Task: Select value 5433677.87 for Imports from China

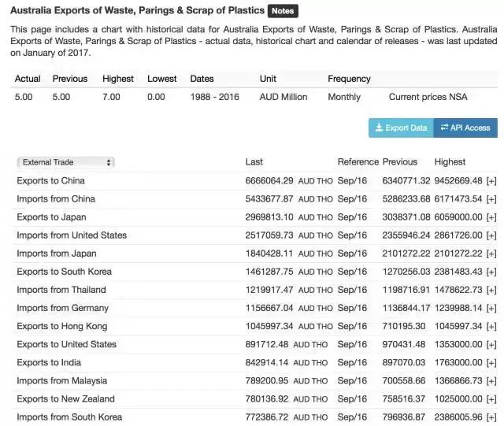Action: click(x=269, y=199)
